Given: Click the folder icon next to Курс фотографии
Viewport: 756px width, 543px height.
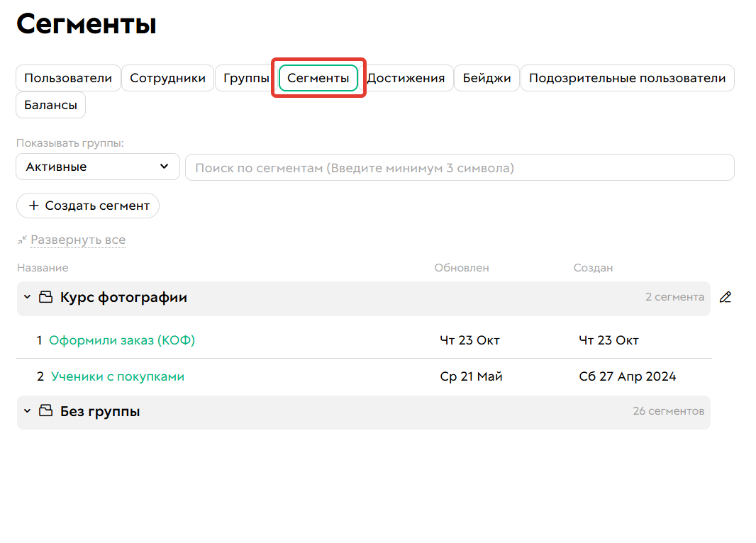Looking at the screenshot, I should pyautogui.click(x=45, y=298).
